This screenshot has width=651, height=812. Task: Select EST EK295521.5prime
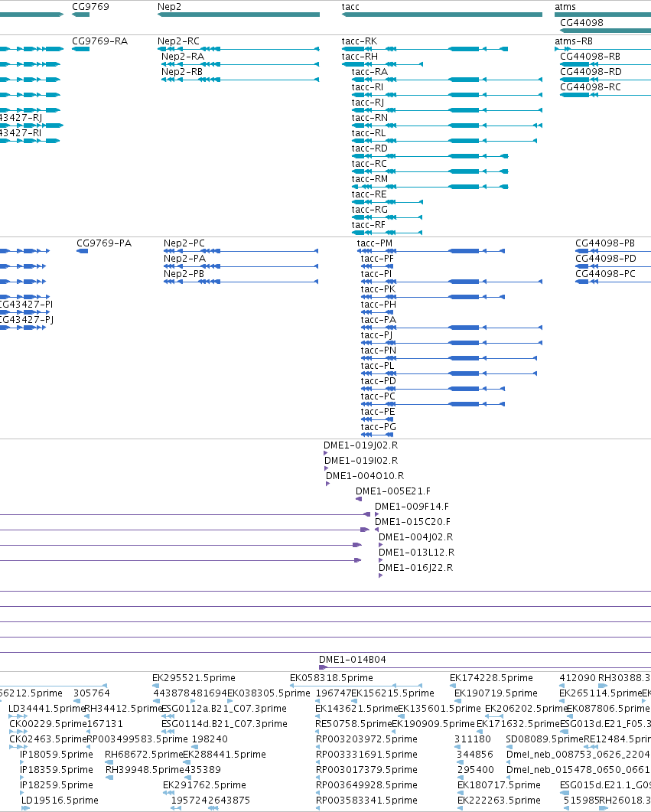pos(194,678)
